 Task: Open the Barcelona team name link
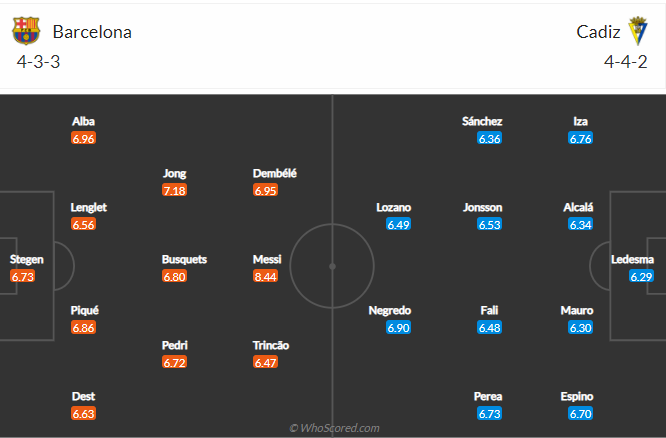pos(92,31)
